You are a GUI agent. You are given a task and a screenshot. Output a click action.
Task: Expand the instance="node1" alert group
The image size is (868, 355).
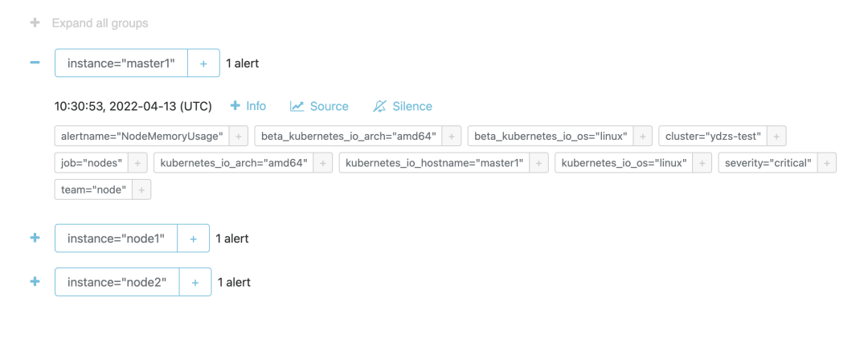[35, 238]
